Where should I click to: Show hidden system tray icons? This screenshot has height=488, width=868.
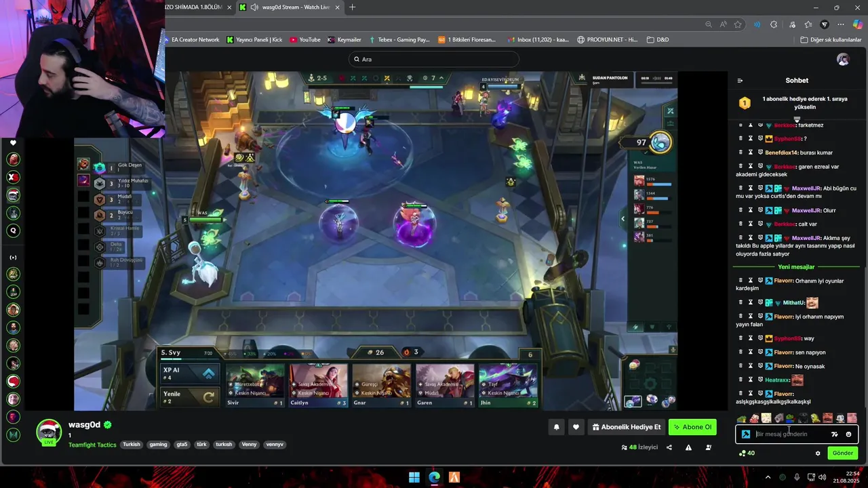click(x=768, y=477)
